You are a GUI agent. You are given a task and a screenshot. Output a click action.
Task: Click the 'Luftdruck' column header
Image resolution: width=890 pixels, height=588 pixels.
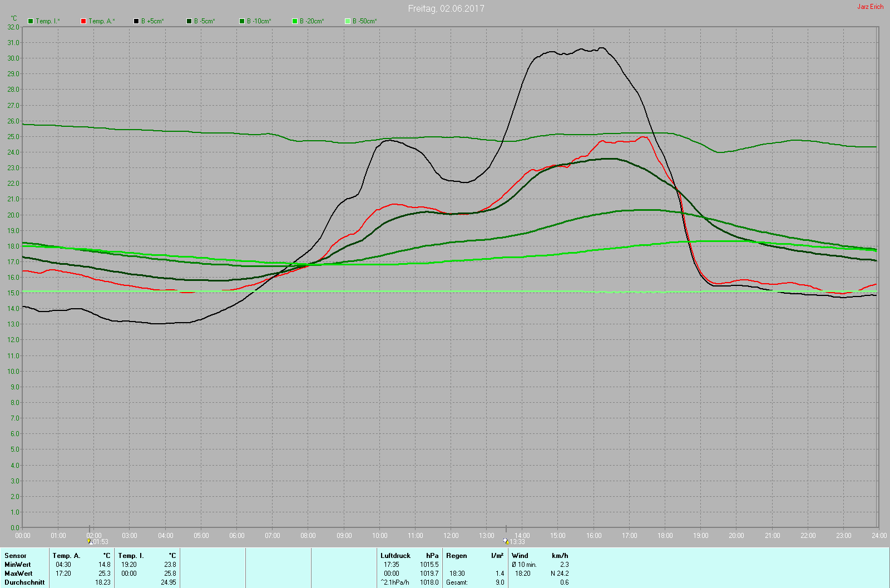(395, 556)
